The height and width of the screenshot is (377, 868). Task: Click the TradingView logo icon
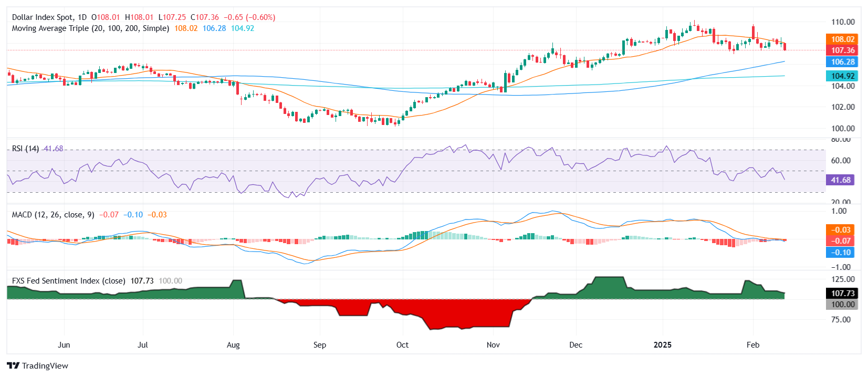pyautogui.click(x=13, y=366)
